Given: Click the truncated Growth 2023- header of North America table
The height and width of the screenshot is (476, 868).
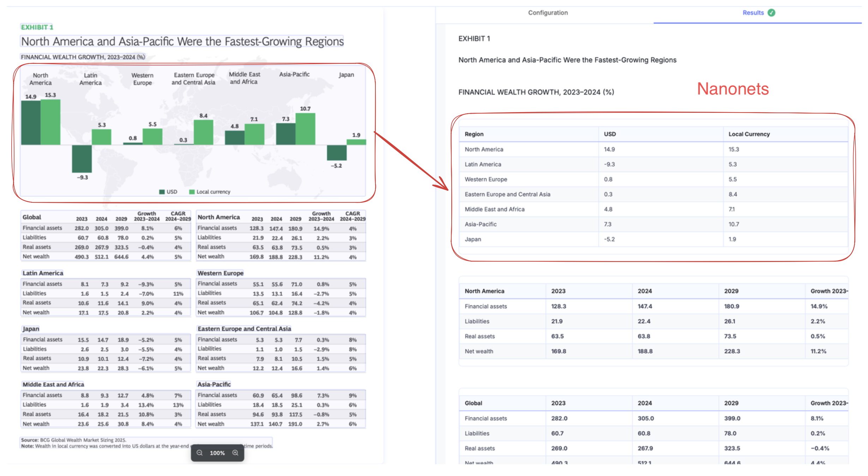Looking at the screenshot, I should (x=828, y=291).
